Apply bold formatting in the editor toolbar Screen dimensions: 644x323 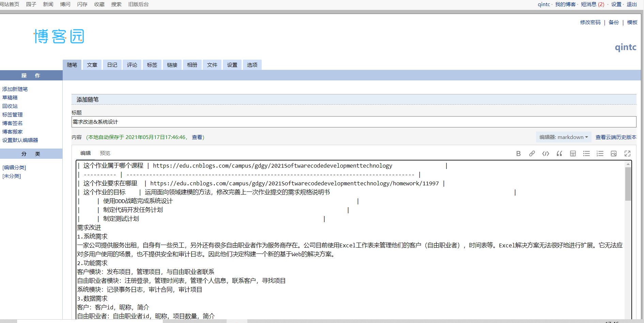point(518,154)
